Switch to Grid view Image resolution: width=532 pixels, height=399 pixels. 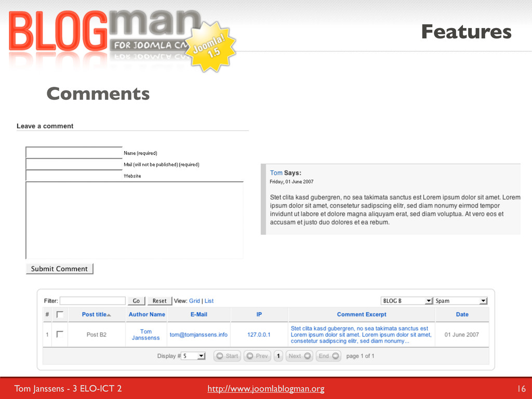coord(194,301)
